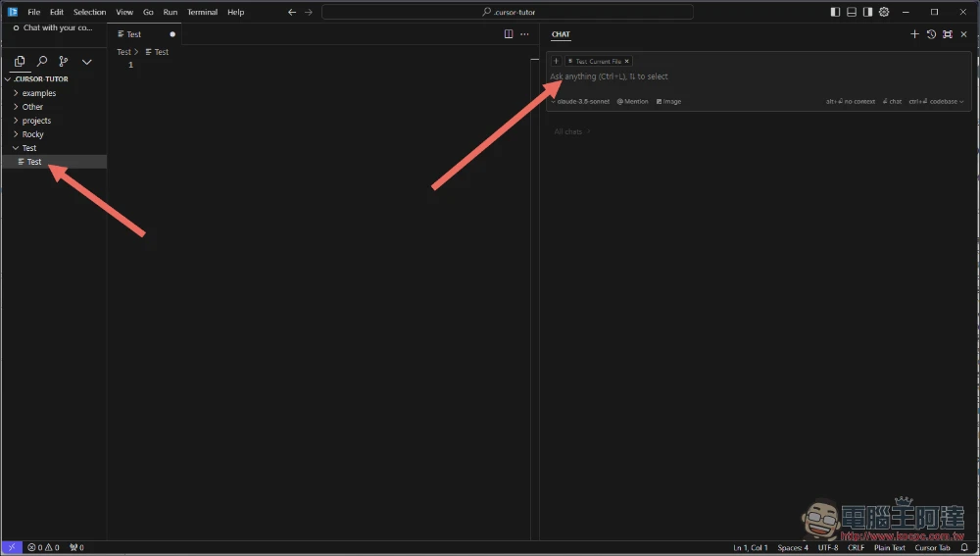
Task: Change encoding via UTF-8
Action: pos(828,548)
